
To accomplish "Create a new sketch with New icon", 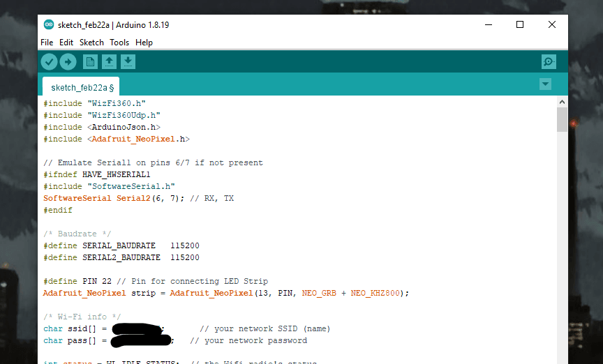I will pyautogui.click(x=90, y=62).
